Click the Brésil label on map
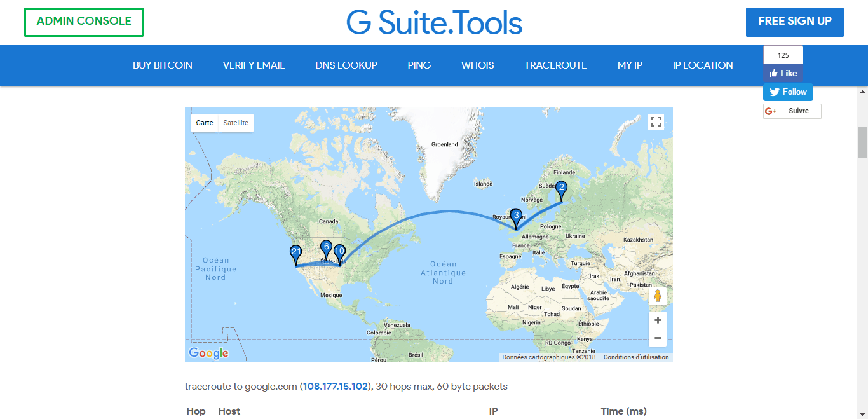 click(416, 355)
